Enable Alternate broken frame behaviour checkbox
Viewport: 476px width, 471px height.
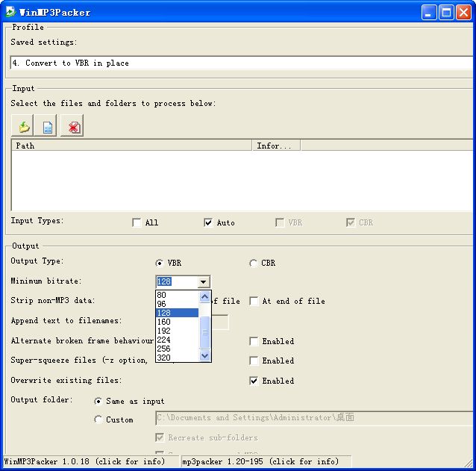(254, 341)
